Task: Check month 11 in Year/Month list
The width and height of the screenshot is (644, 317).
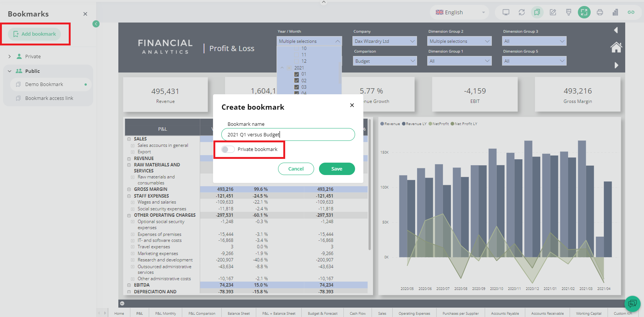Action: pyautogui.click(x=297, y=55)
